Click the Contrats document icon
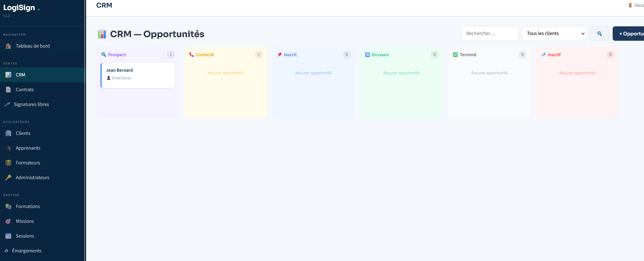Viewport: 644px width, 261px height. click(x=8, y=90)
